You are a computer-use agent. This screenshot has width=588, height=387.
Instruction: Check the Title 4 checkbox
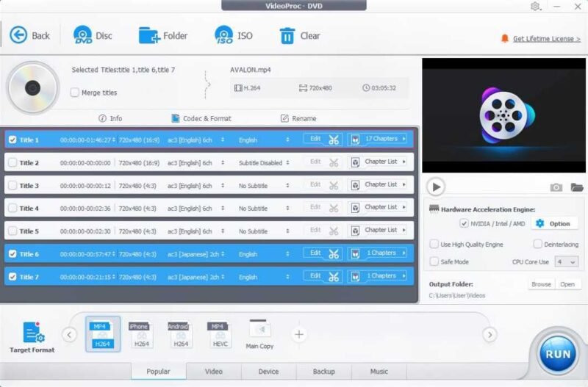point(12,209)
